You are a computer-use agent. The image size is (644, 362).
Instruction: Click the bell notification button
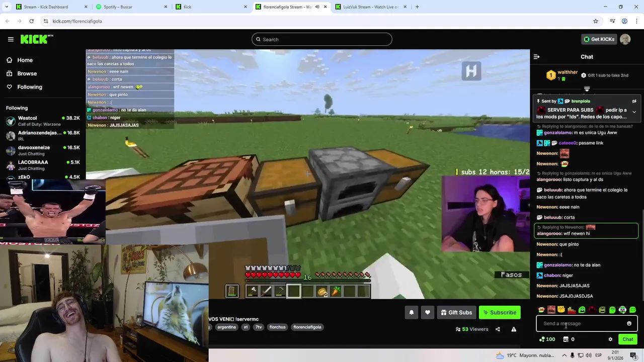(411, 312)
